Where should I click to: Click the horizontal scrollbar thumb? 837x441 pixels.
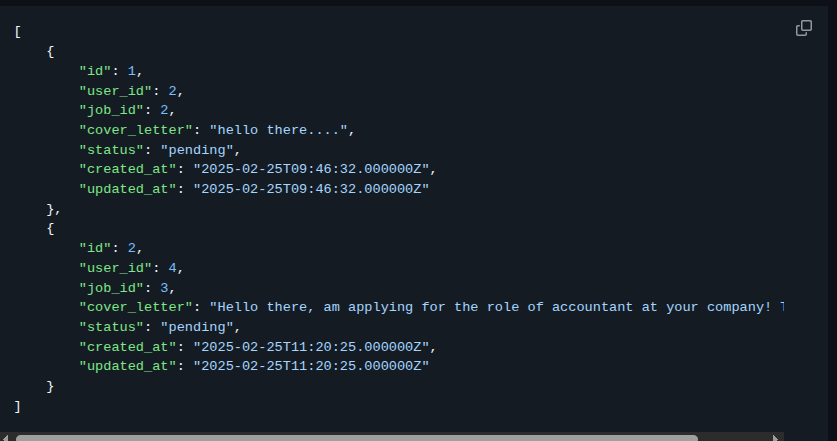(357, 438)
